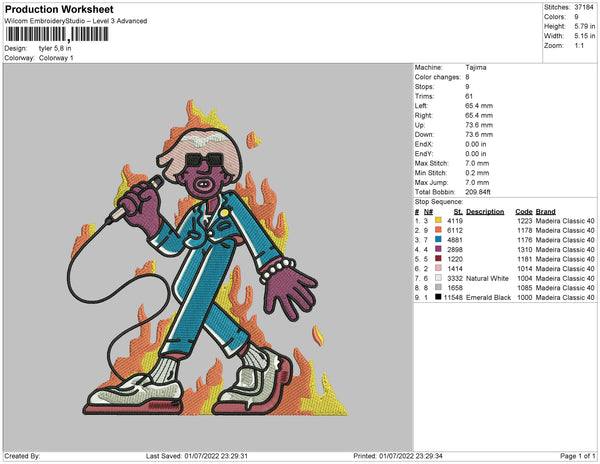Click stitch count 11548 in row 9
Screen dimensions: 600x464
[x=453, y=297]
